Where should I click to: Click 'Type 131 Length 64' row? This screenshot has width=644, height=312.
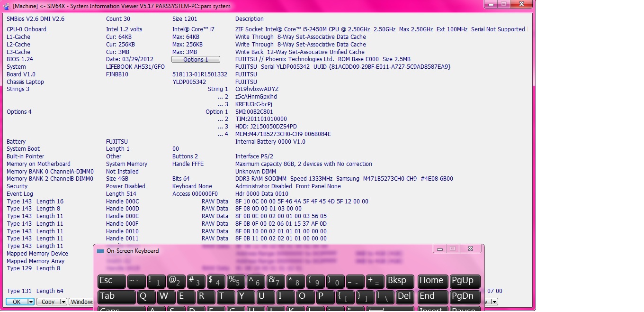35,291
